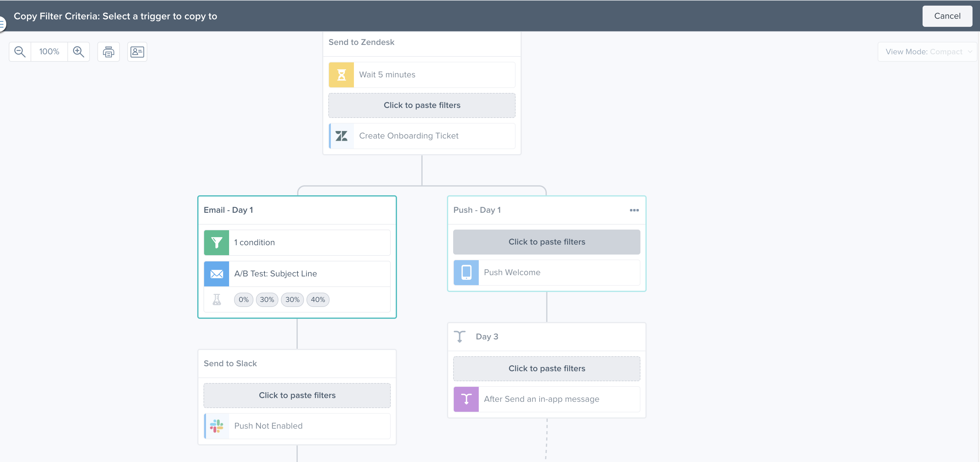Click A/B Test: Subject Line action

point(297,274)
